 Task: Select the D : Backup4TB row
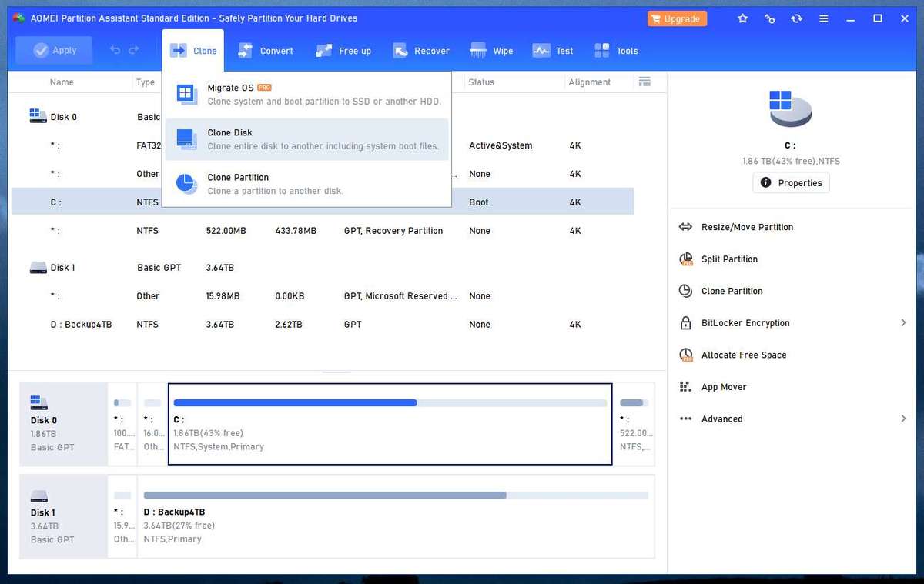point(323,325)
